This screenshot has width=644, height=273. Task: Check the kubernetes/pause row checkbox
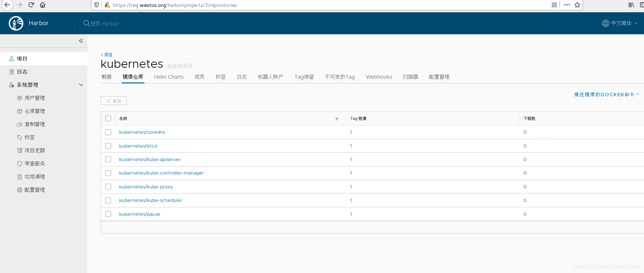point(108,214)
